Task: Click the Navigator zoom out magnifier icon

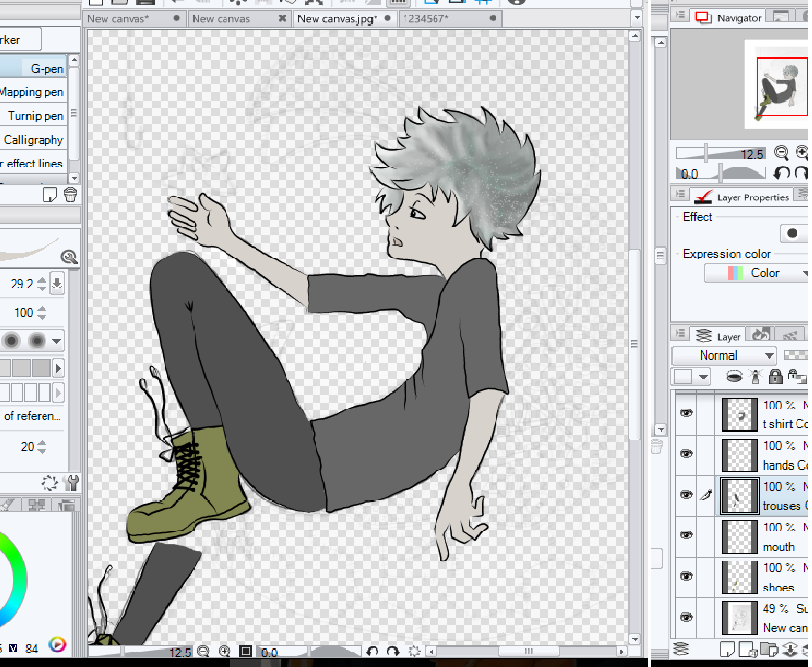Action: [x=781, y=153]
